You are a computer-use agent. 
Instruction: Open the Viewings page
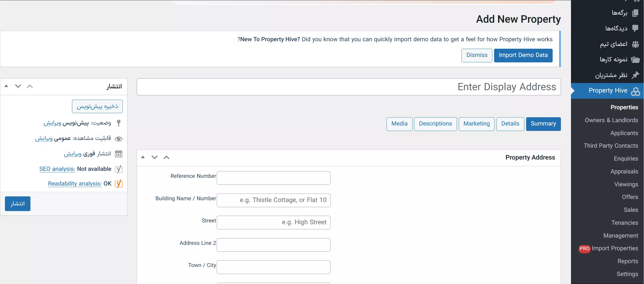click(626, 185)
